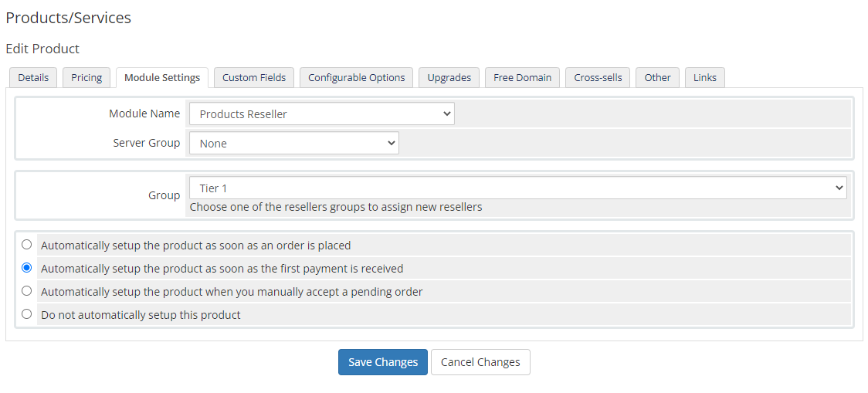Click the Module Name label
Screen dimensions: 868x393
point(144,113)
